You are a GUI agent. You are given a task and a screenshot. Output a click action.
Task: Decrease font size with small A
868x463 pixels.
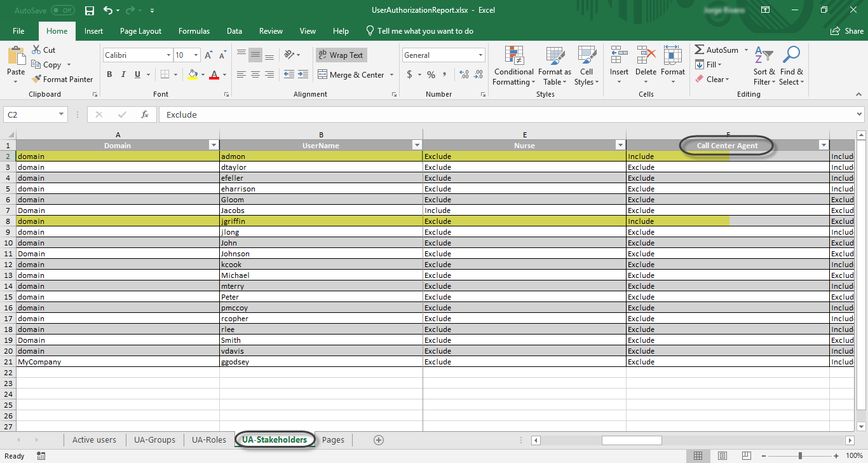coord(222,55)
